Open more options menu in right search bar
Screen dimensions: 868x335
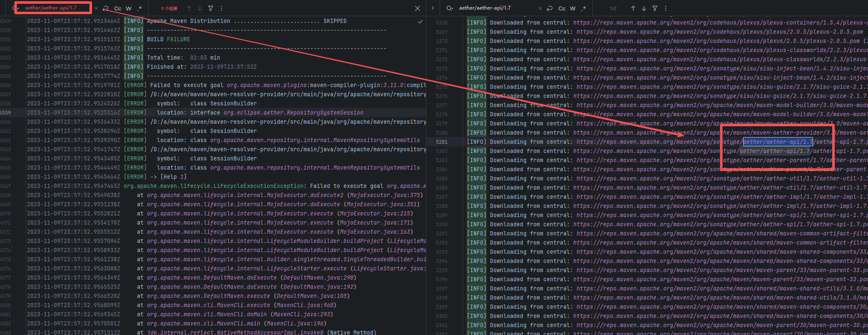pyautogui.click(x=666, y=8)
